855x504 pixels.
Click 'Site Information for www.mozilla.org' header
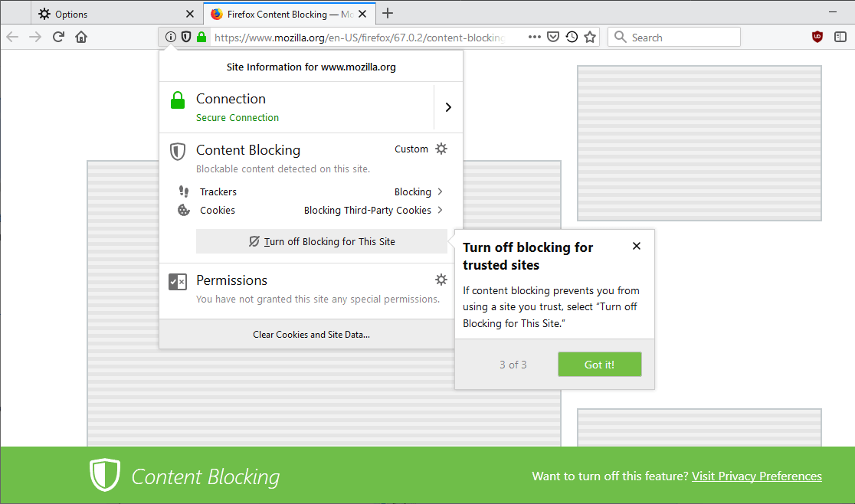click(x=311, y=67)
